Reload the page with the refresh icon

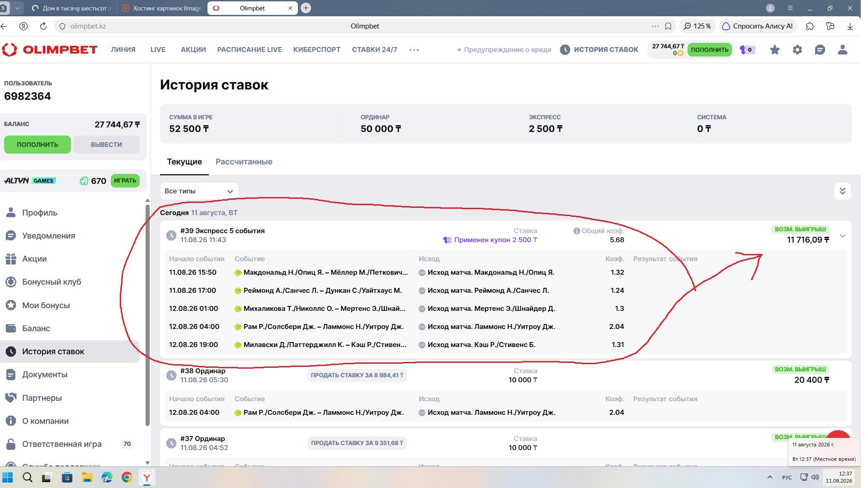43,26
